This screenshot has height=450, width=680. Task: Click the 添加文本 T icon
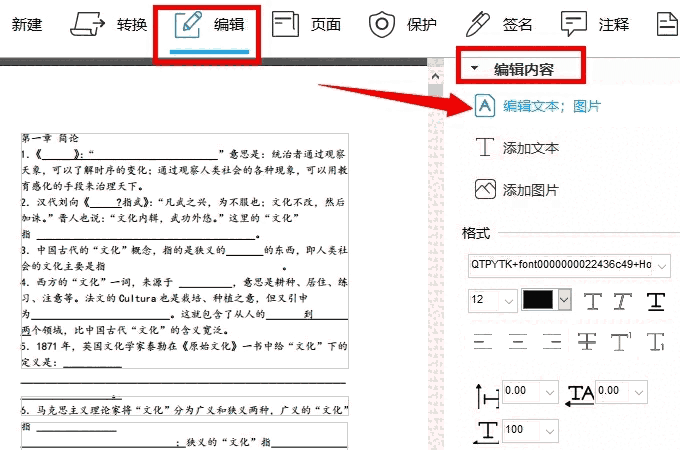[x=485, y=147]
